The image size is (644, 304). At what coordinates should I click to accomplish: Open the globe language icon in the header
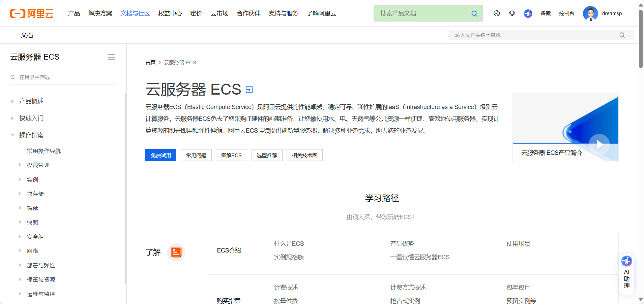(x=497, y=13)
